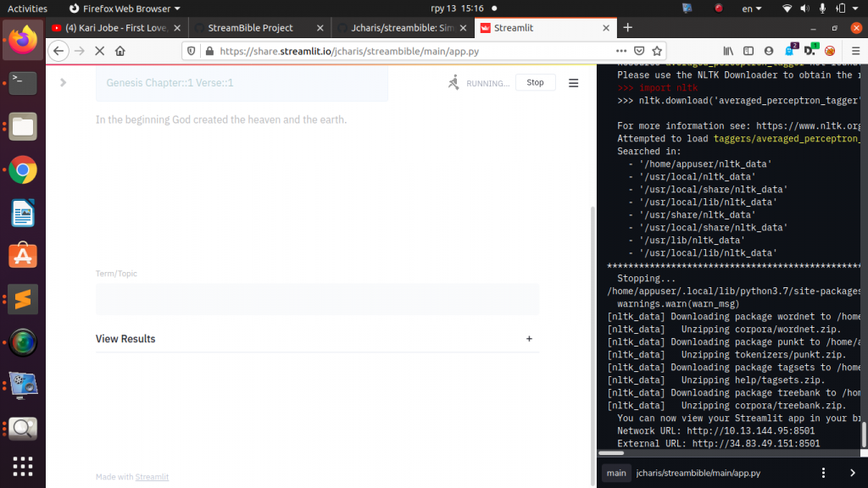Image resolution: width=868 pixels, height=488 pixels.
Task: Save page to Pocket
Action: coord(639,51)
